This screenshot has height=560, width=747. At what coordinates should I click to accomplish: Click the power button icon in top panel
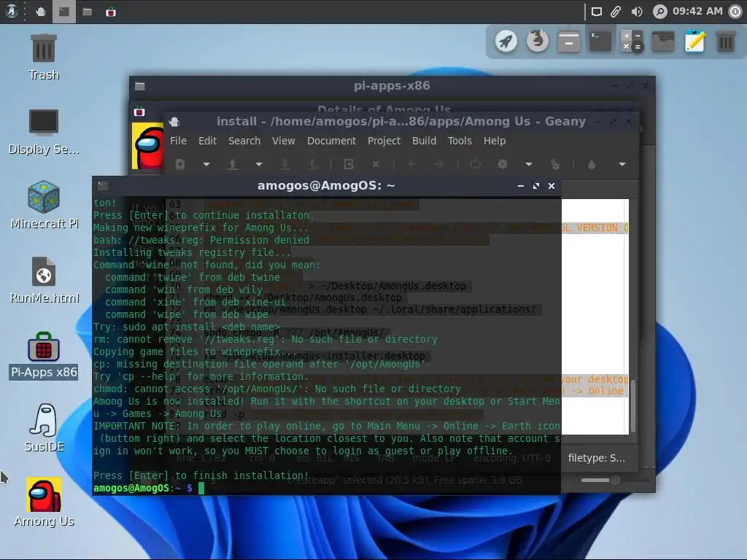pos(735,12)
